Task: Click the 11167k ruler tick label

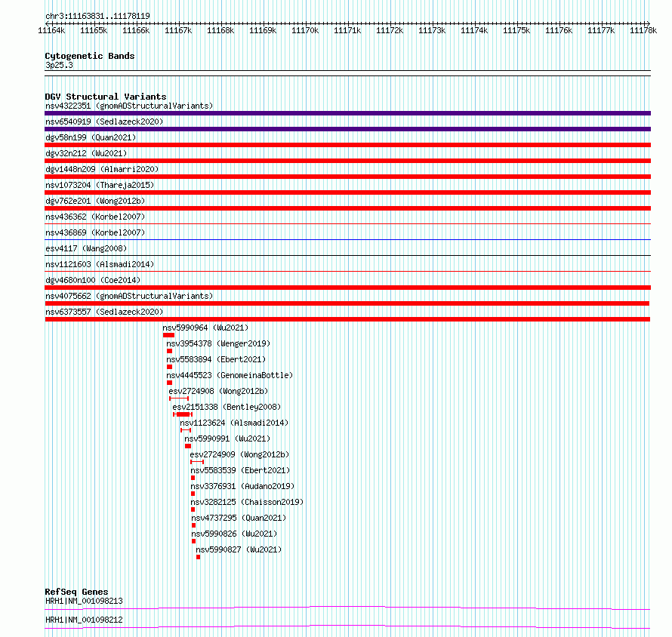Action: pyautogui.click(x=178, y=30)
